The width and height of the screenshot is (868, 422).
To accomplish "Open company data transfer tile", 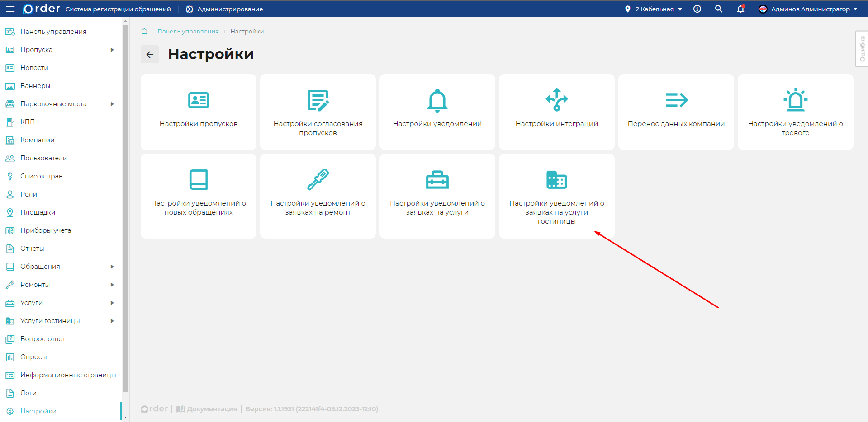I will 676,112.
